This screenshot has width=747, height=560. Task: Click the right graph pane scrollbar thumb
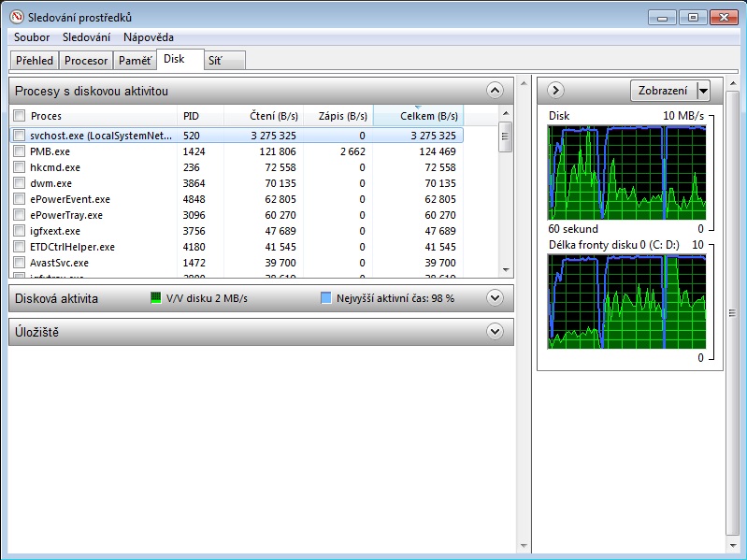pyautogui.click(x=732, y=313)
